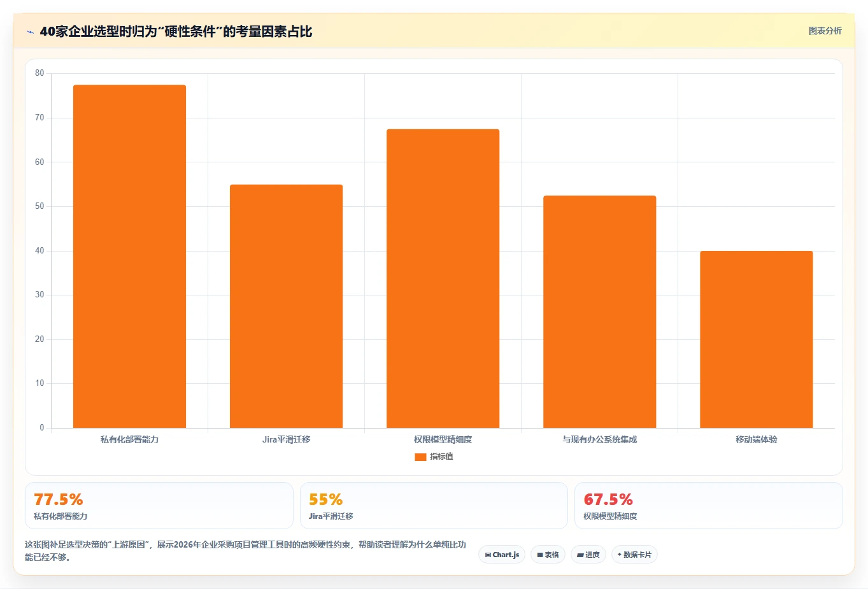868x589 pixels.
Task: Click x-axis label Jira平滑迁移
Action: pos(286,439)
